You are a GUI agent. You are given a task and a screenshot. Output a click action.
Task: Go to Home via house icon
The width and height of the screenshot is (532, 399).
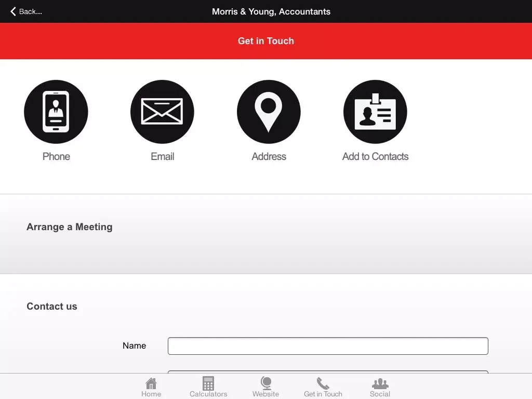pyautogui.click(x=151, y=384)
